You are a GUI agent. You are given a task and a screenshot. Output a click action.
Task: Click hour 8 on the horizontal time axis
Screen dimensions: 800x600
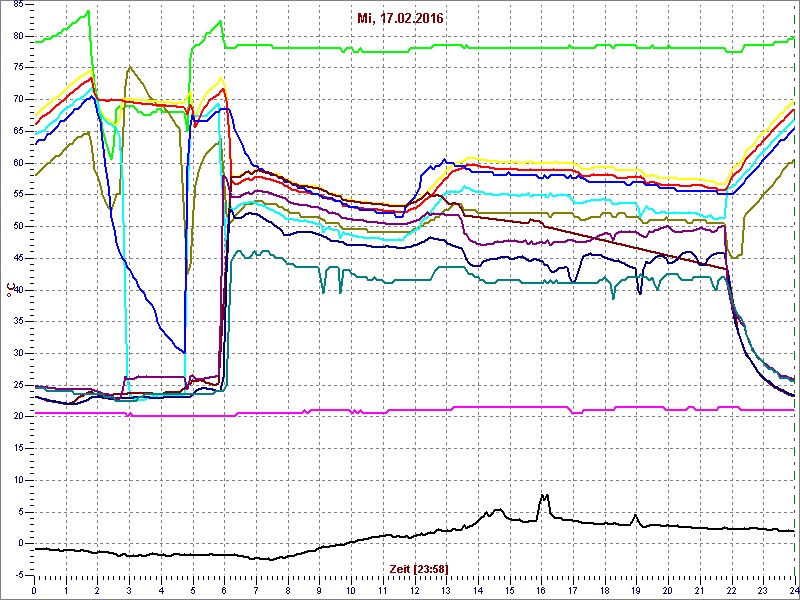tap(288, 589)
